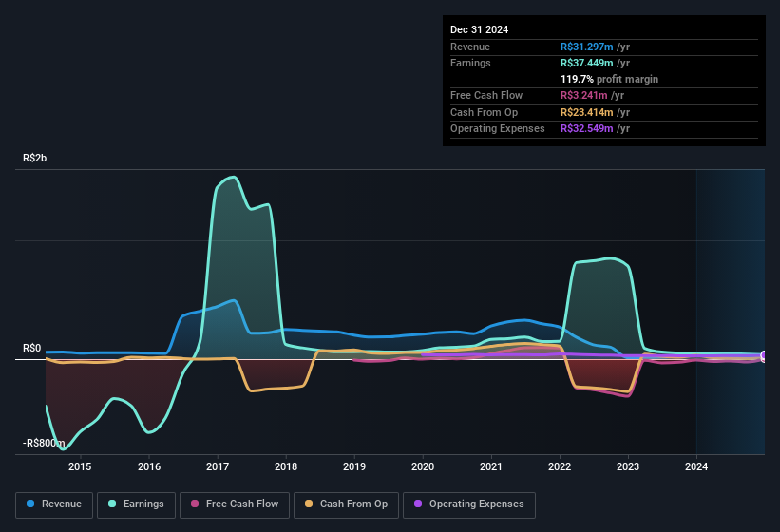This screenshot has width=780, height=532.
Task: Click the Dec 31 2024 tooltip header
Action: point(479,29)
